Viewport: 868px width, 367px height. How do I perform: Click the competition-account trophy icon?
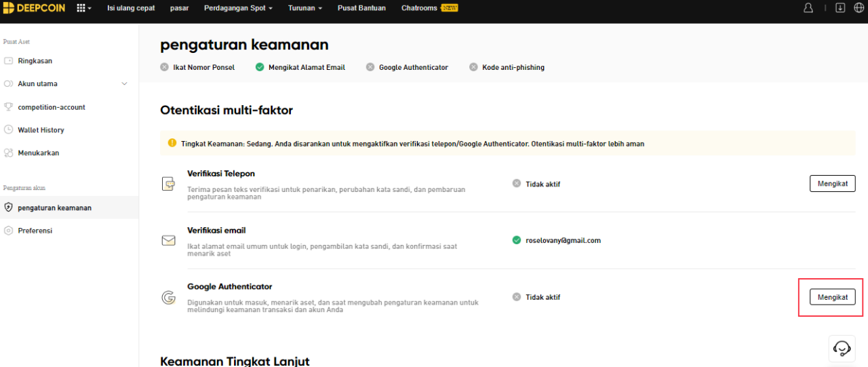click(8, 107)
